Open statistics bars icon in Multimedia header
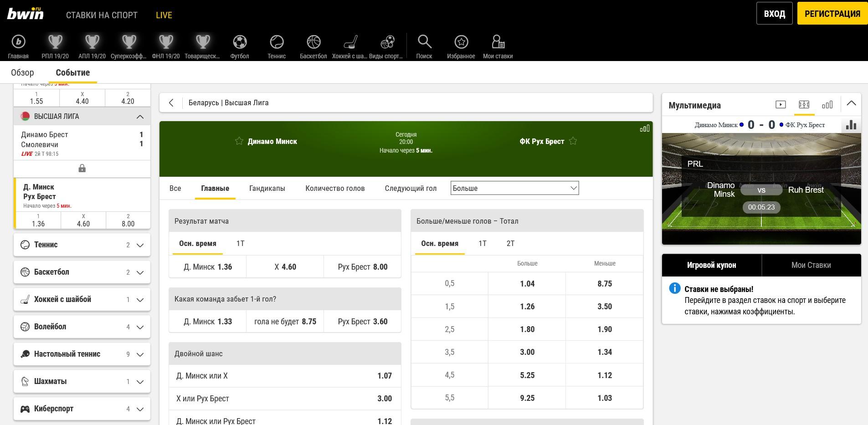Screen dimensions: 868x425 coord(827,105)
